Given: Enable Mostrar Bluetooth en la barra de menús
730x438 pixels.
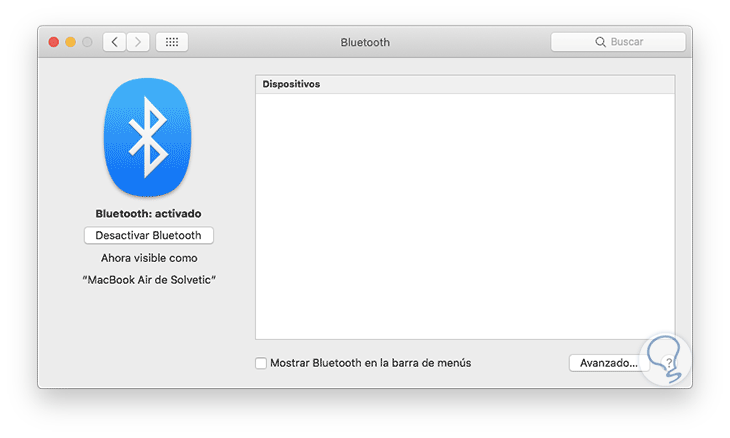Looking at the screenshot, I should point(261,363).
